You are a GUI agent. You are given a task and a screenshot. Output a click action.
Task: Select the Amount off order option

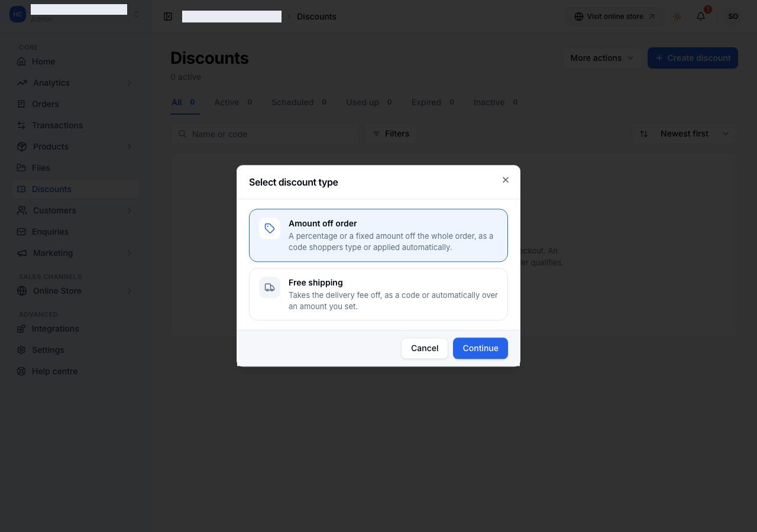pos(378,235)
